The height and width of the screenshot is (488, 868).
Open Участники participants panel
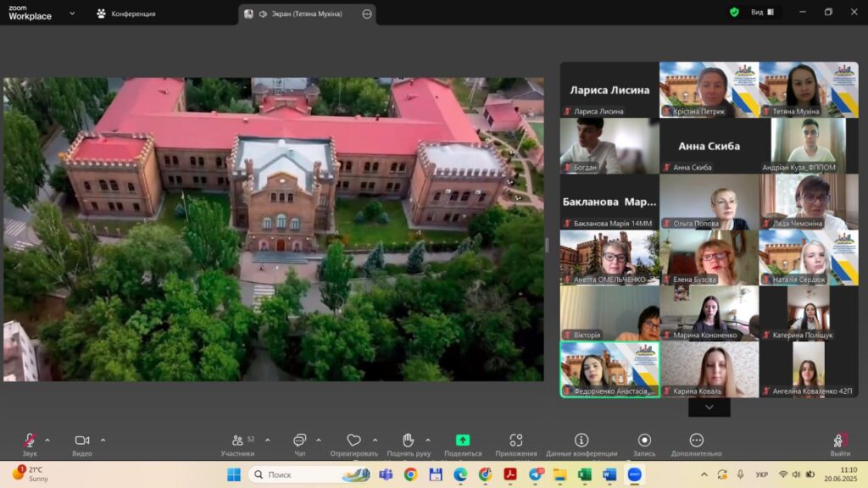[238, 441]
